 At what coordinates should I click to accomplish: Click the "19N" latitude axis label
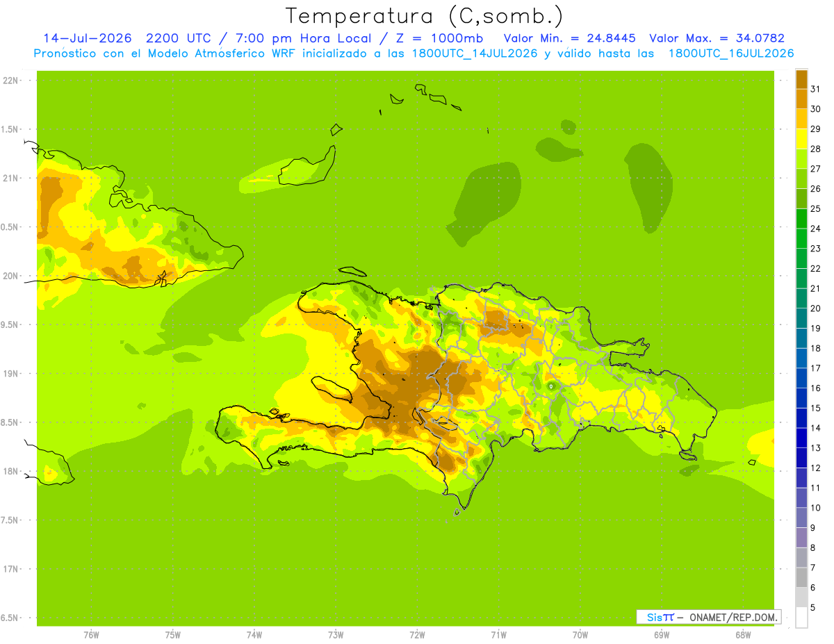(x=10, y=374)
